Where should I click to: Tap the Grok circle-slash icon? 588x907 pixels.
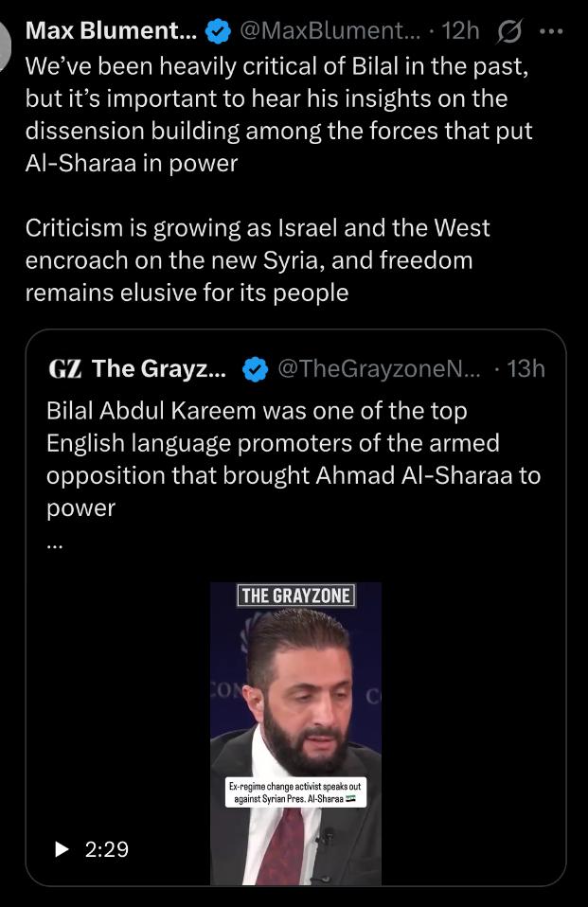(508, 31)
